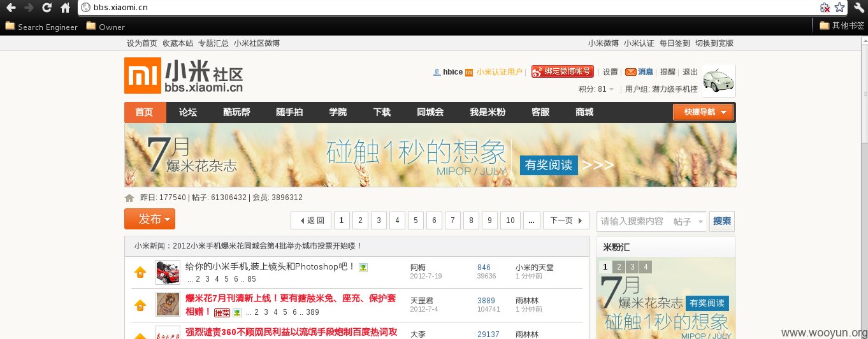Click the 退出 logout link
The width and height of the screenshot is (868, 339).
(x=690, y=72)
